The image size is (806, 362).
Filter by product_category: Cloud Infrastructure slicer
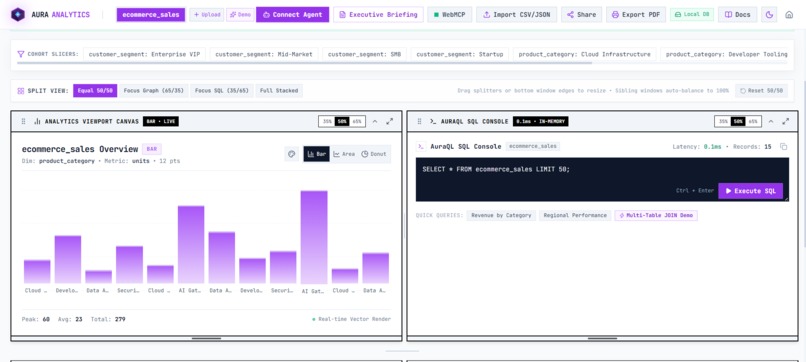(584, 54)
